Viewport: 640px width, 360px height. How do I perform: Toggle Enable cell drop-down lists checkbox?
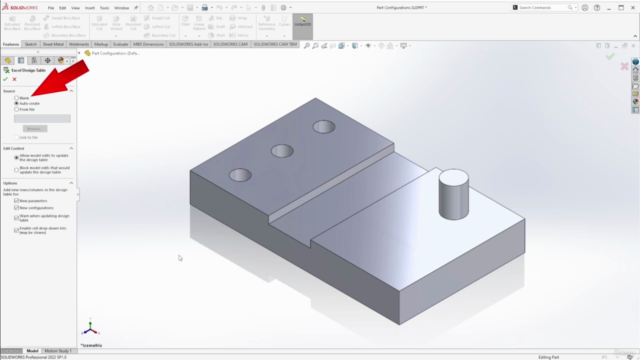coord(16,230)
